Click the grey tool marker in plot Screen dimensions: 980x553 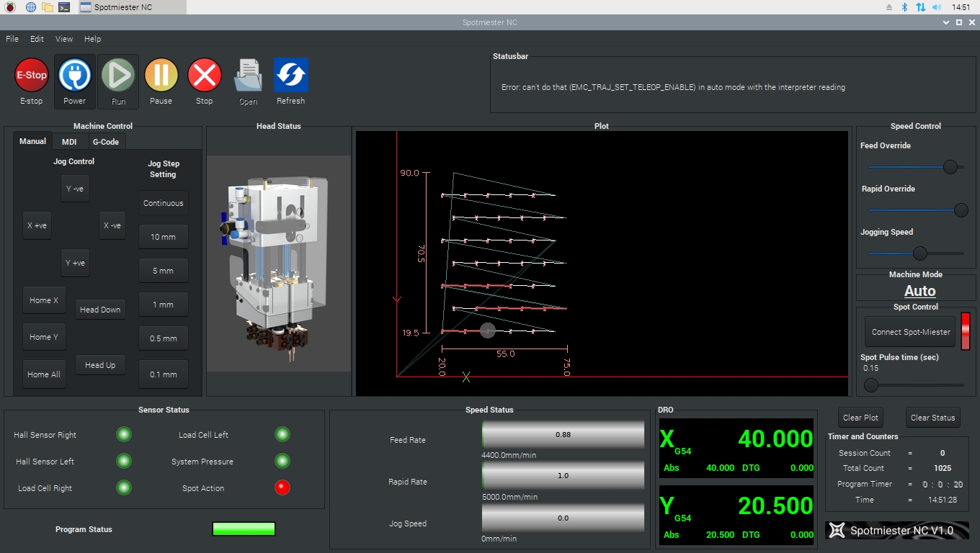[x=488, y=331]
